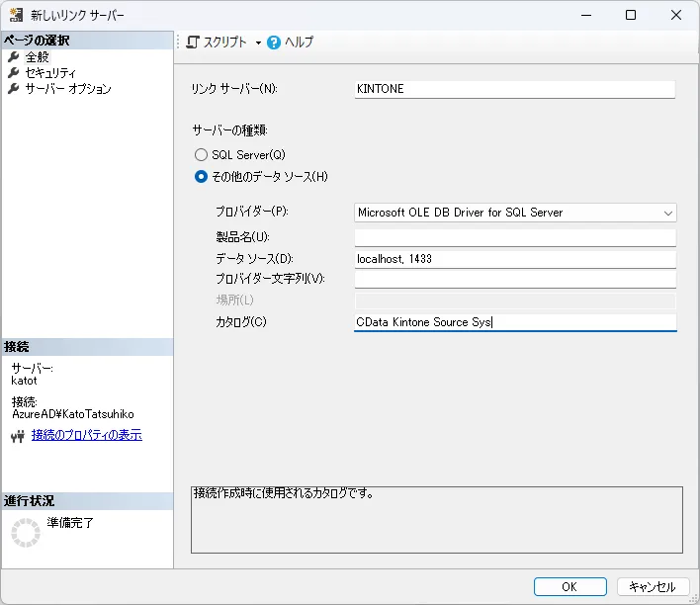Click the progress spinner icon near 準備完了
This screenshot has height=605, width=700.
tap(26, 532)
